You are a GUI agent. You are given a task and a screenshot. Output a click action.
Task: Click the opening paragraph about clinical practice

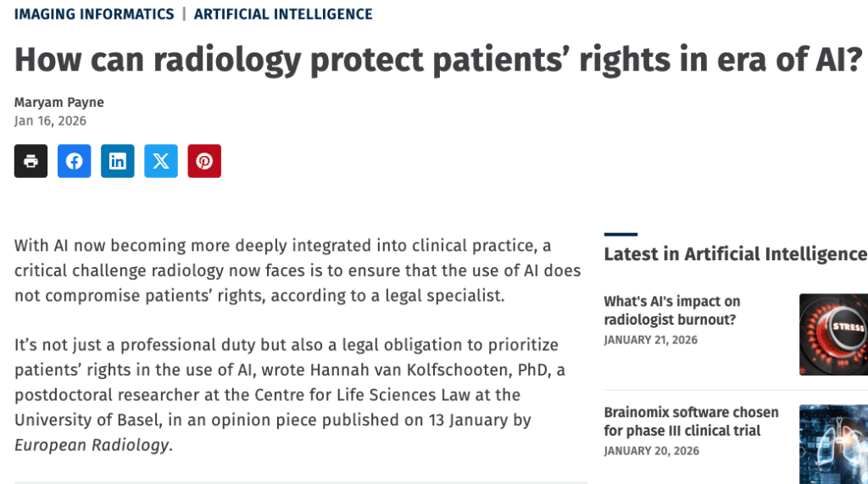(297, 271)
